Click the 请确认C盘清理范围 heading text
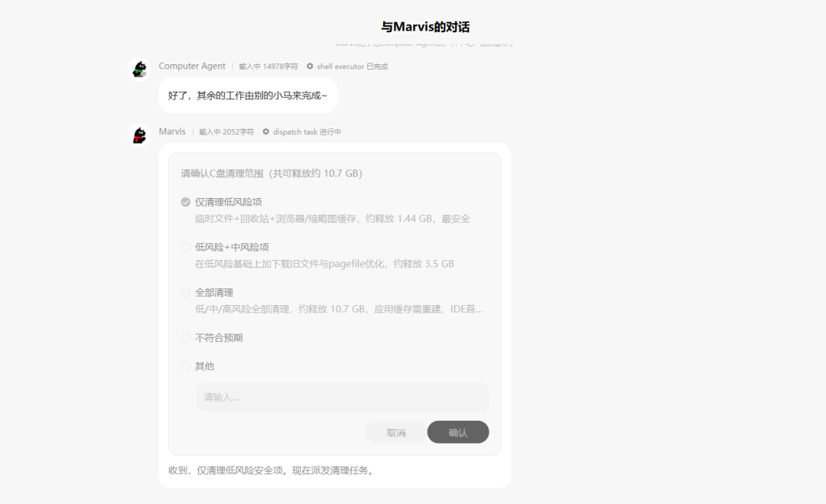Image resolution: width=826 pixels, height=504 pixels. pos(272,174)
